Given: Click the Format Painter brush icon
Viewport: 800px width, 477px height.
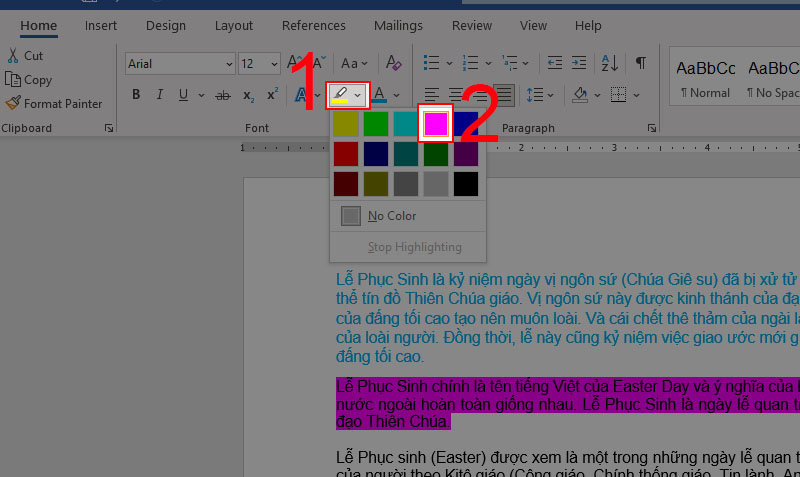Looking at the screenshot, I should (x=13, y=103).
